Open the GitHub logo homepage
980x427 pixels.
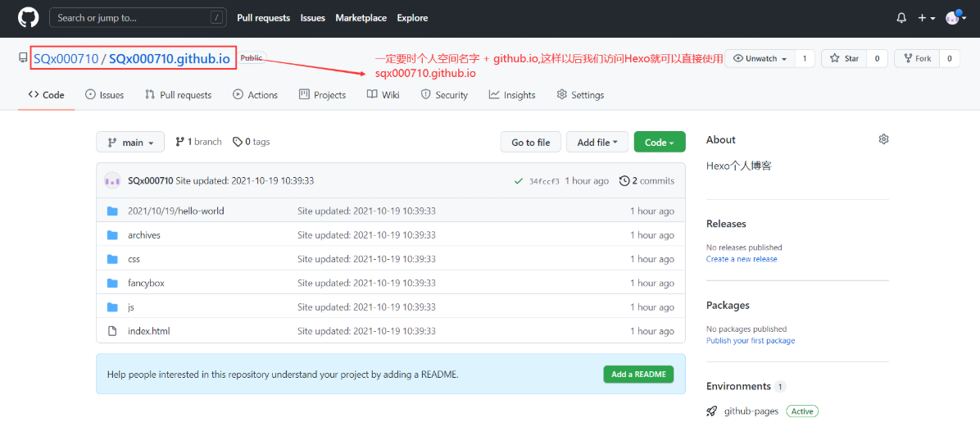pos(28,17)
